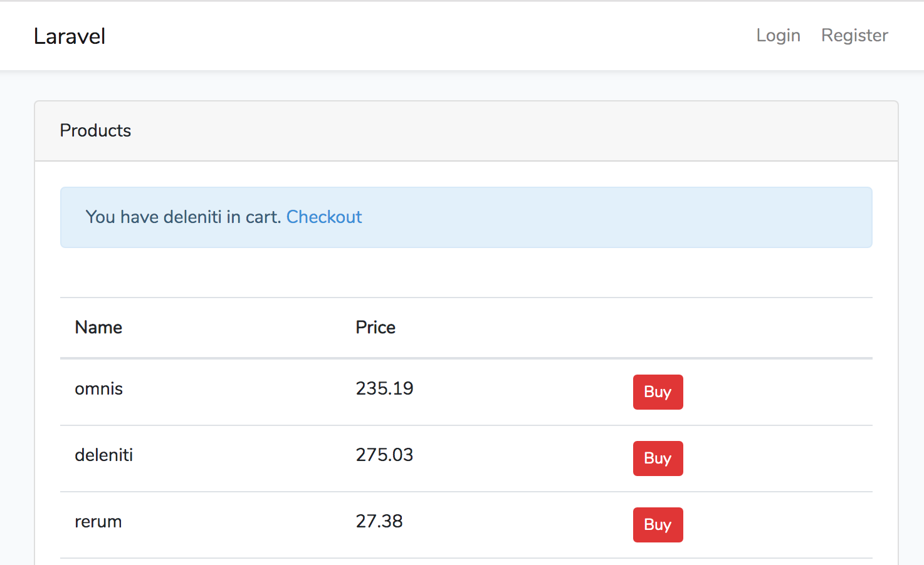
Task: Follow the Checkout link in the alert
Action: 324,217
